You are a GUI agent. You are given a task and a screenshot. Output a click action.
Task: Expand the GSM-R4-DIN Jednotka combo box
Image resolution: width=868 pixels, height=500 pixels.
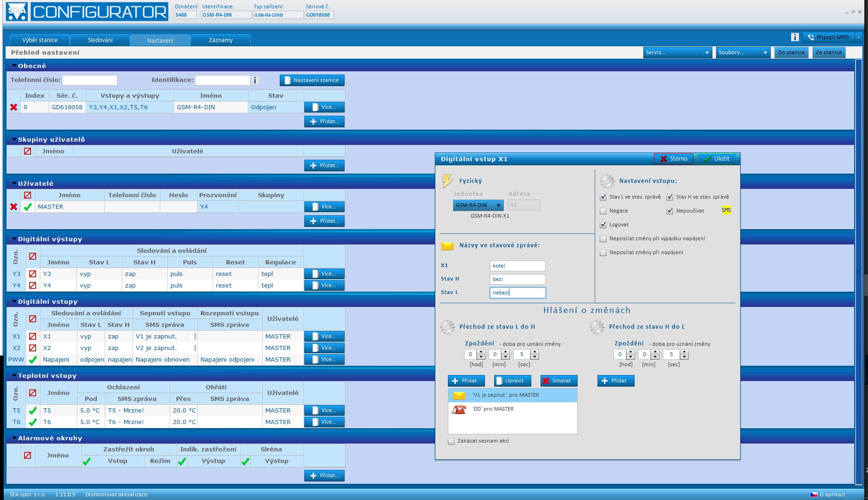coord(498,206)
